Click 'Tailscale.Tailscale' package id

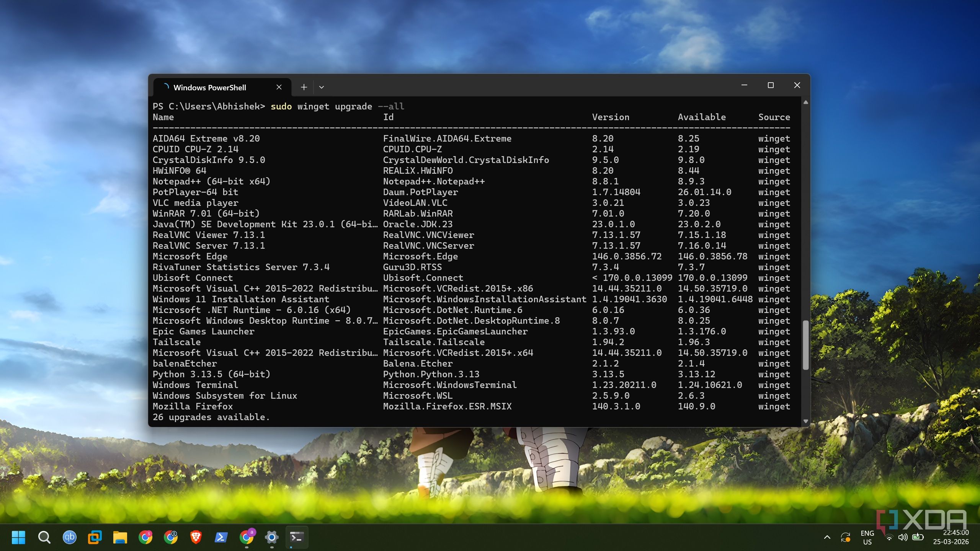click(434, 342)
